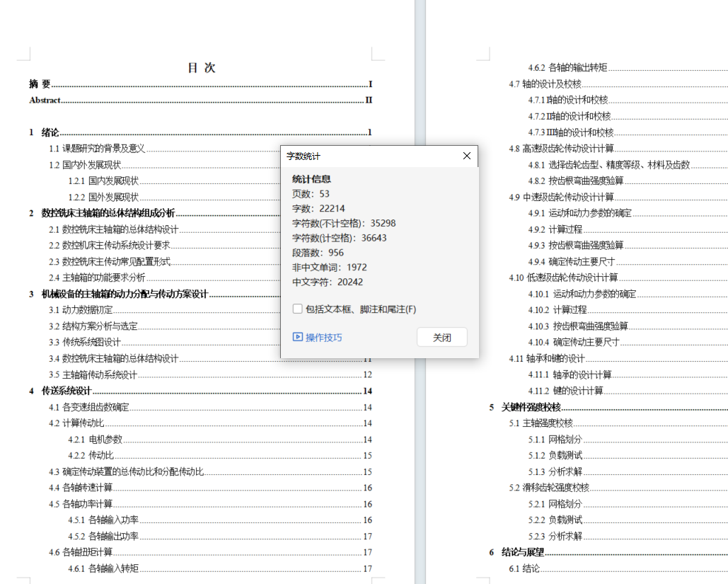728x584 pixels.
Task: Click the 3.5 主轴箱传动系统设计 entry
Action: tap(210, 374)
